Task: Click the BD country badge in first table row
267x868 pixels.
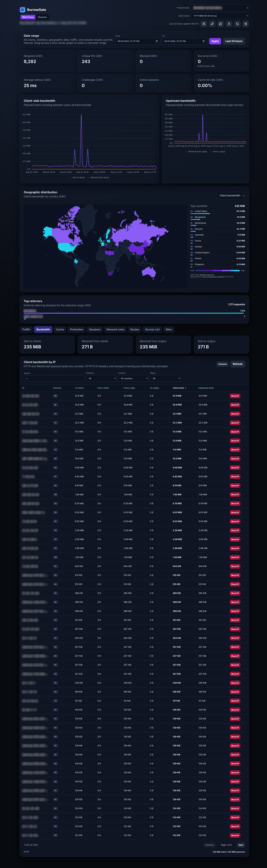Action: click(x=56, y=396)
